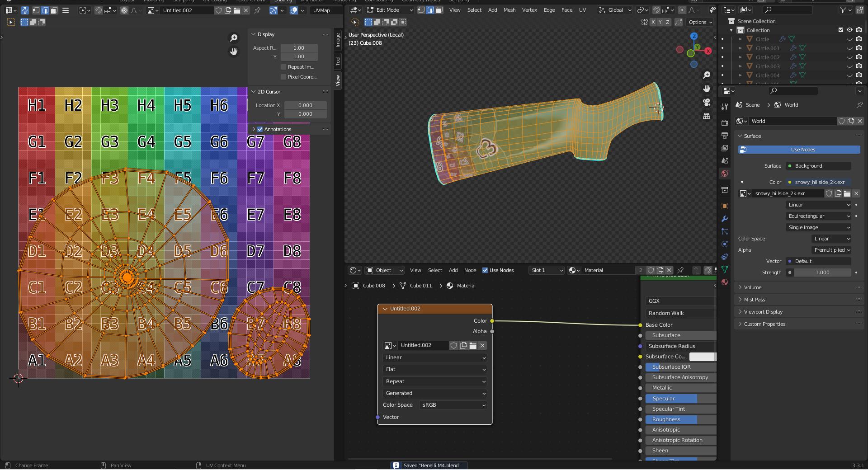Click the zoom magnifier in UV editor
868x470 pixels.
click(234, 38)
